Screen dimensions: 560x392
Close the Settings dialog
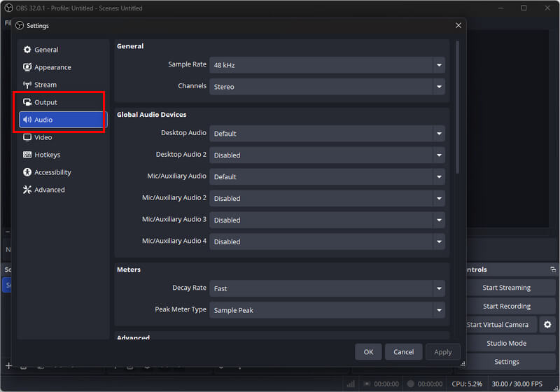point(458,26)
